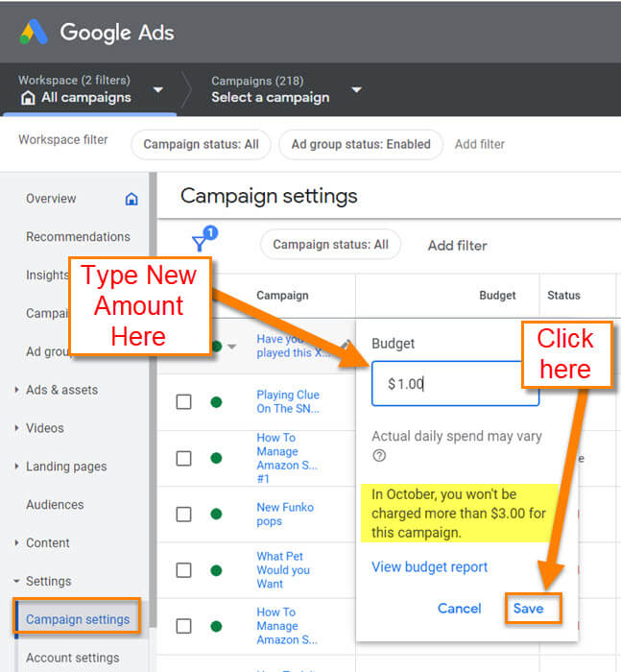This screenshot has height=672, width=621.
Task: Open Audiences in sidebar
Action: point(55,504)
